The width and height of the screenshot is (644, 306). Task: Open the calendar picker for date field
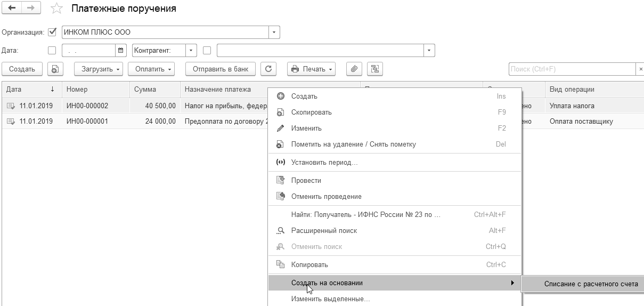pos(121,51)
